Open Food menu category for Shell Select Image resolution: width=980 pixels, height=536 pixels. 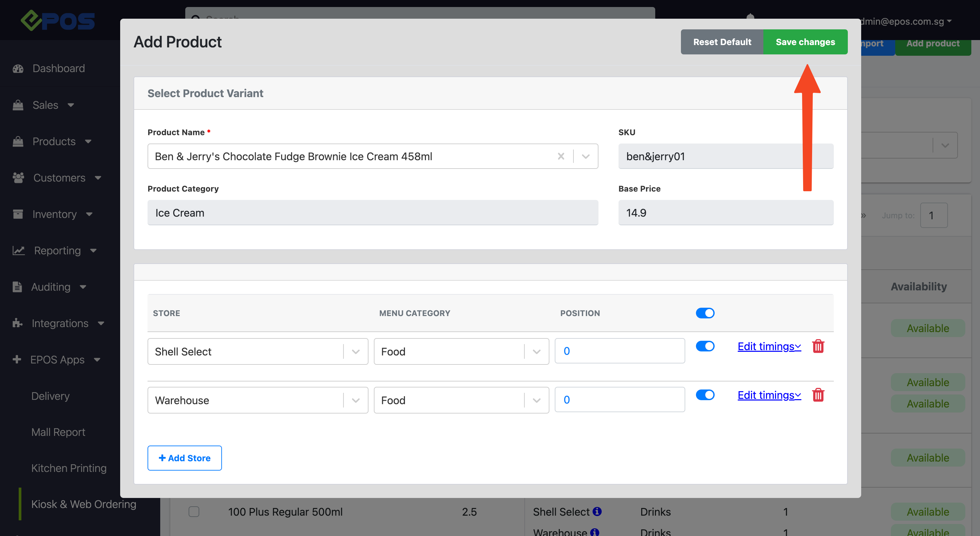[461, 351]
